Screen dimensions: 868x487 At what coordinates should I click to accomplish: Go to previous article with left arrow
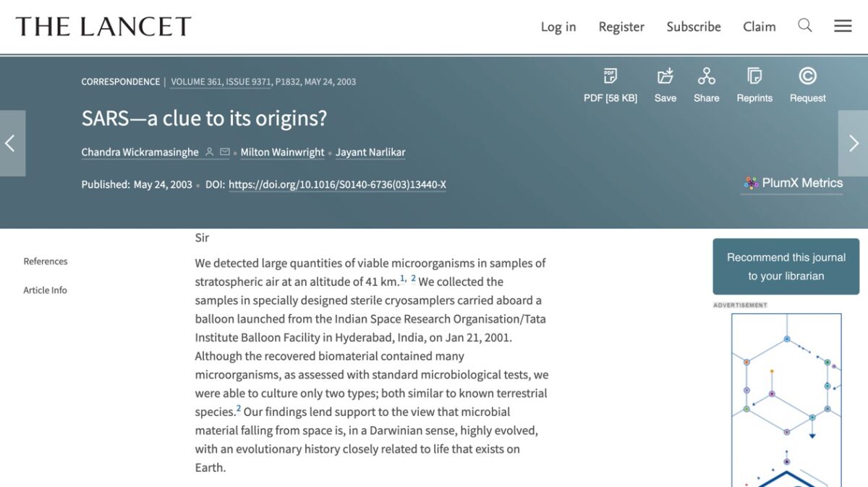coord(12,143)
